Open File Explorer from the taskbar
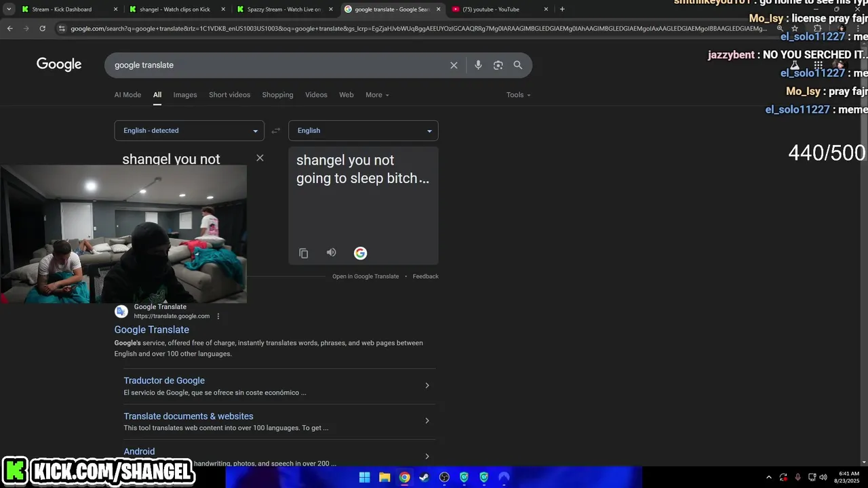This screenshot has width=868, height=488. pyautogui.click(x=384, y=477)
